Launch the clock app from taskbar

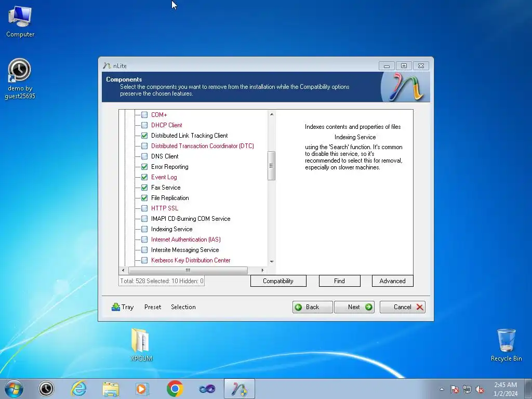(x=46, y=389)
